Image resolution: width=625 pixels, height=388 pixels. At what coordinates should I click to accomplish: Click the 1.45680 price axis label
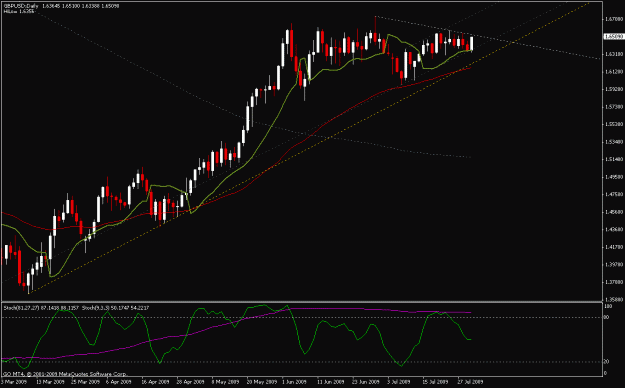tap(614, 212)
